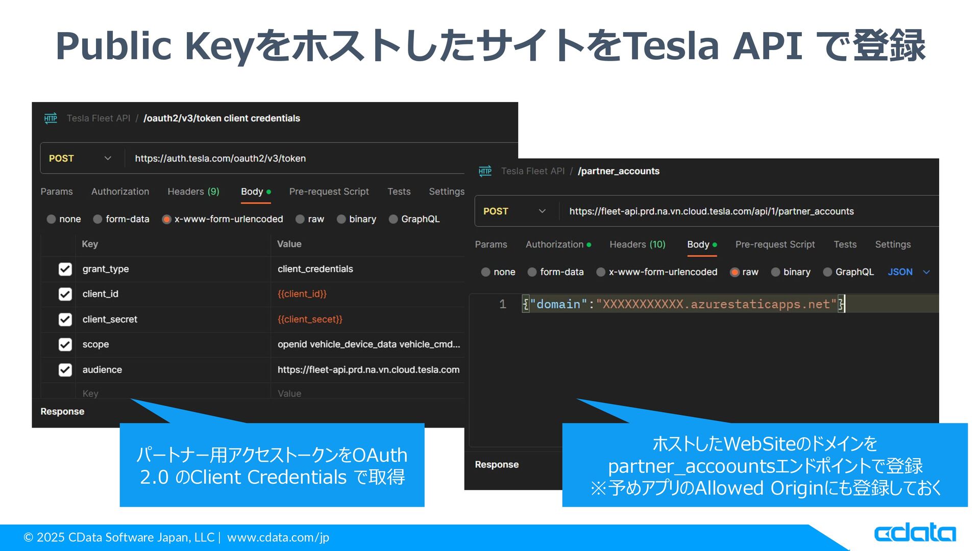Click HTTP icon beside partner_accounts title

[485, 171]
